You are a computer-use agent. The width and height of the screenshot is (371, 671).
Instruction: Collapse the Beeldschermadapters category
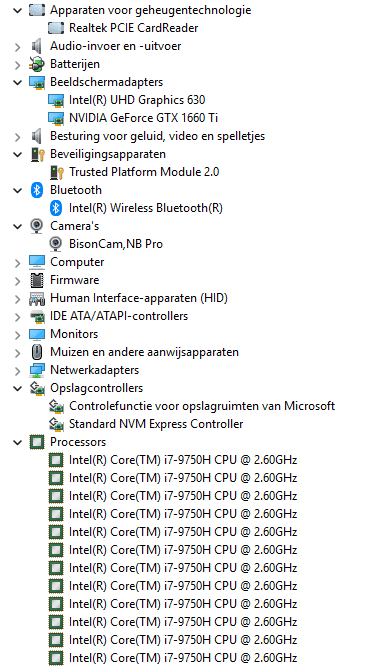pos(18,82)
